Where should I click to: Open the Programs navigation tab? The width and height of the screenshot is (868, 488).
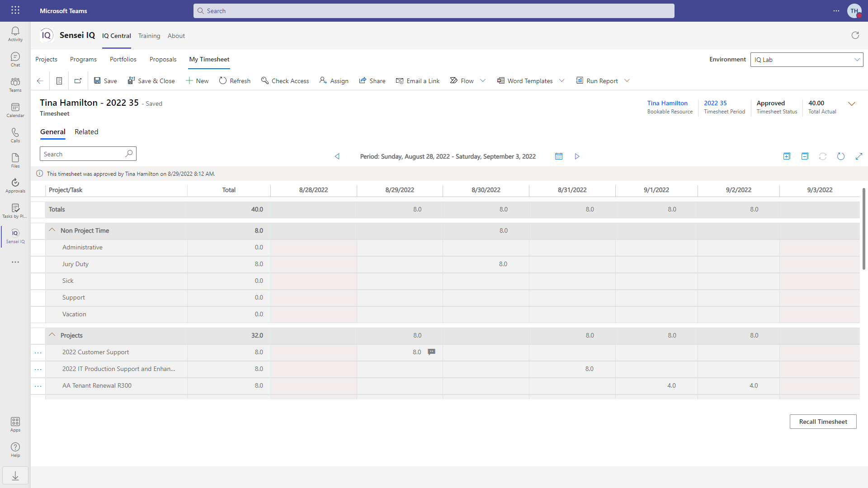pyautogui.click(x=83, y=59)
